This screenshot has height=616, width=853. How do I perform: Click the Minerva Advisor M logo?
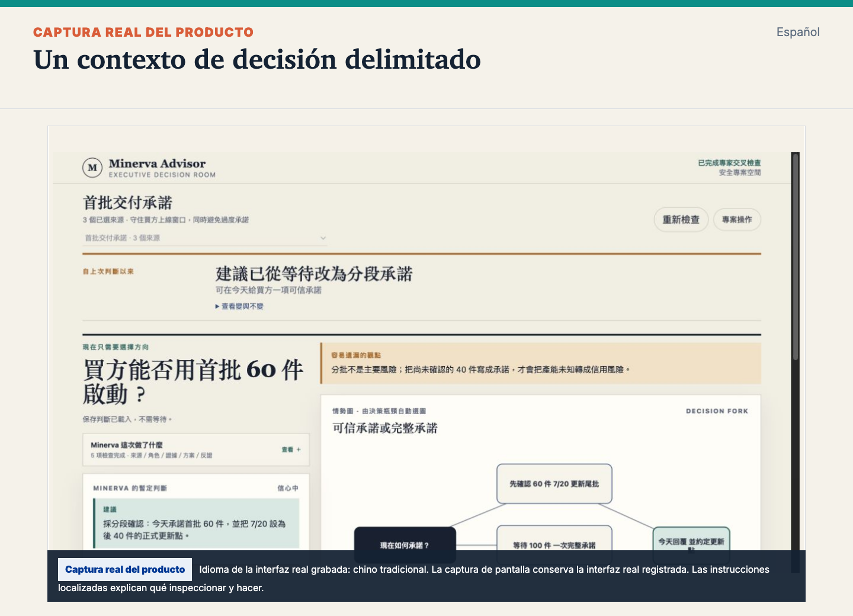[x=92, y=168]
